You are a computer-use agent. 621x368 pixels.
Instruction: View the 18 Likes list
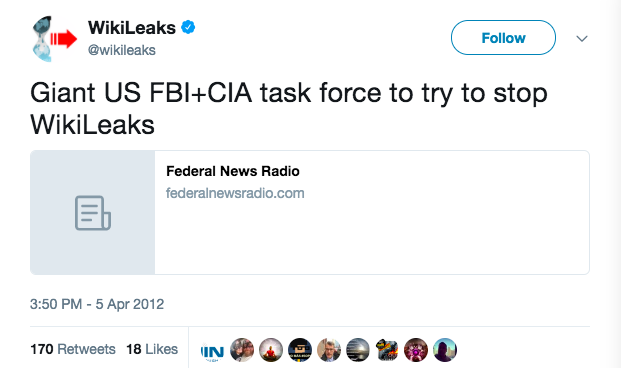pyautogui.click(x=152, y=349)
